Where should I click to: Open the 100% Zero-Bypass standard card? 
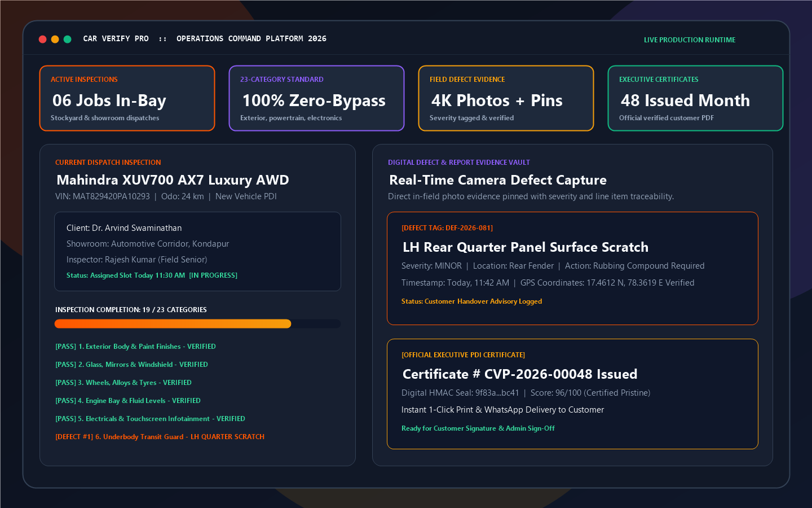tap(316, 98)
